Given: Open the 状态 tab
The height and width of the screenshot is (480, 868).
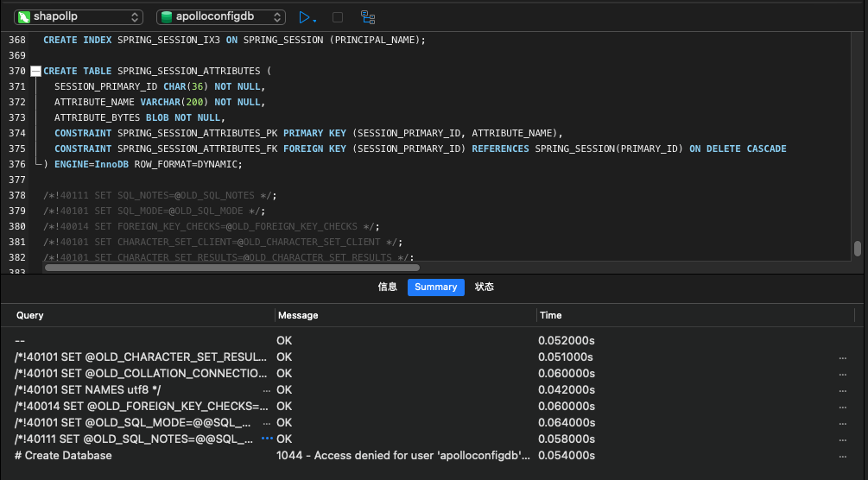Looking at the screenshot, I should tap(484, 287).
